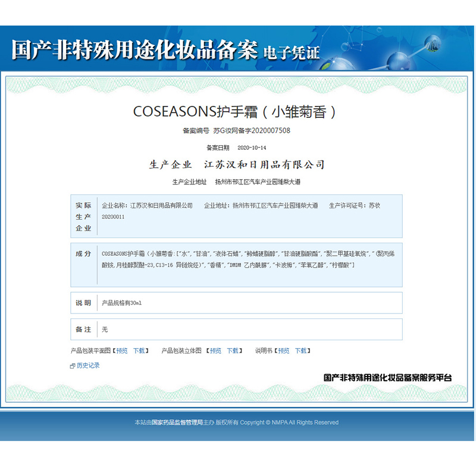Click the bold 江苏汉和日用品有限公司 company heading
The width and height of the screenshot is (476, 476).
click(x=265, y=165)
